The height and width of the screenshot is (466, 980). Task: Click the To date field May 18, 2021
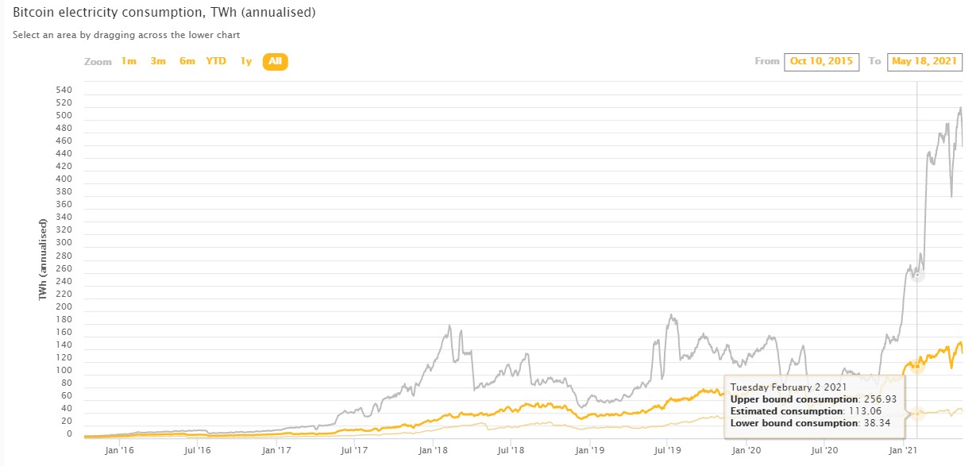click(924, 62)
